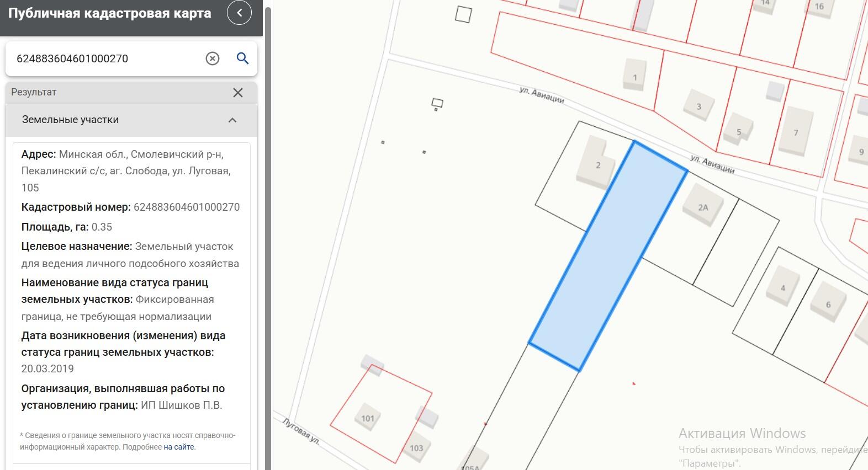Click the Результат heading text
The width and height of the screenshot is (868, 470).
pyautogui.click(x=34, y=92)
